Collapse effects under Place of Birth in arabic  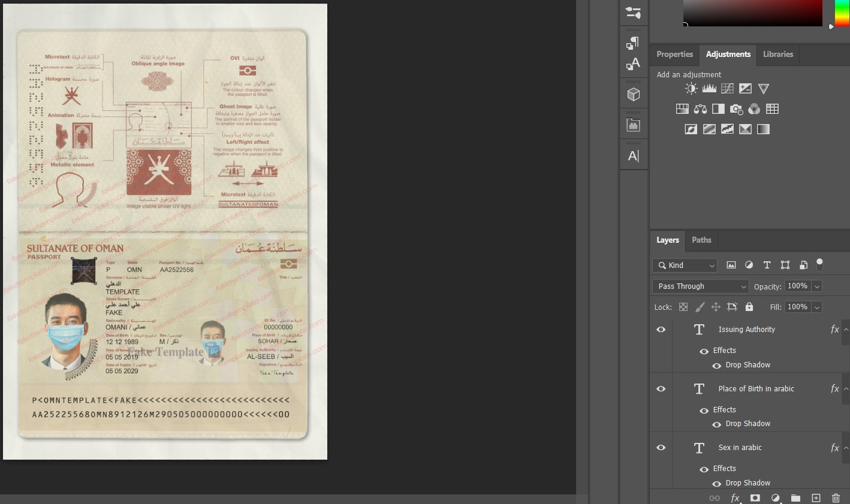tap(845, 388)
